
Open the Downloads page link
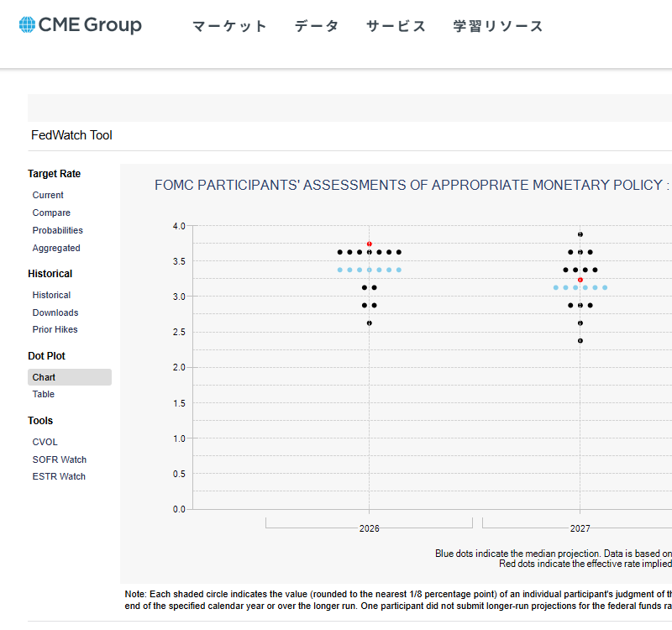coord(55,312)
